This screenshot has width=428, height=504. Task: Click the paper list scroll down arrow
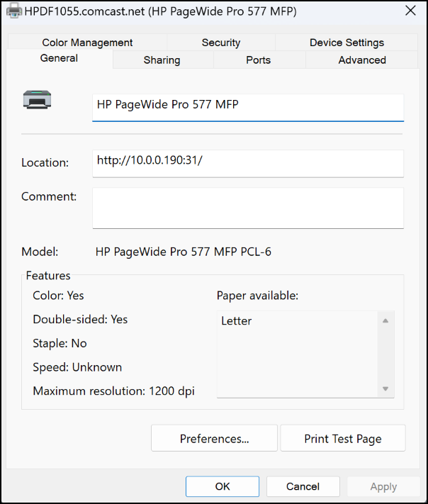coord(385,388)
